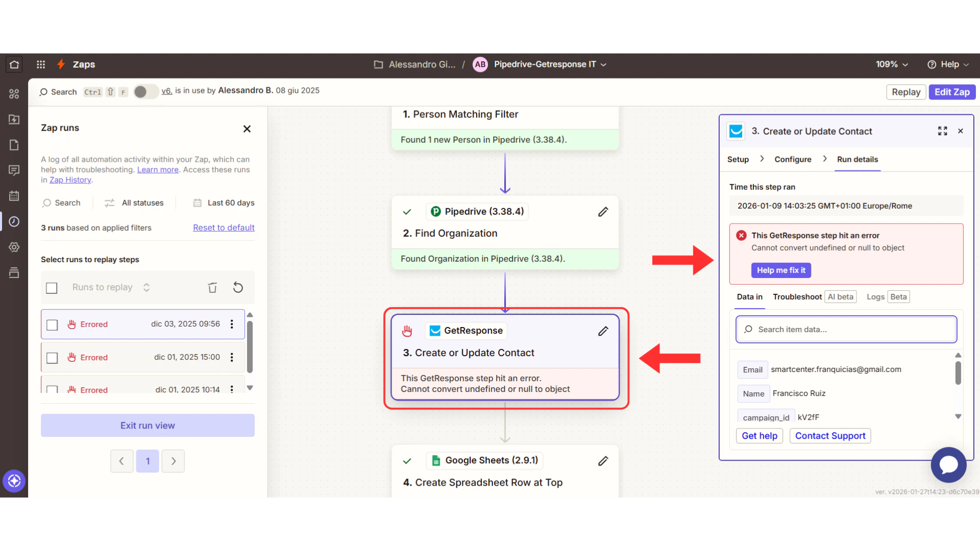
Task: Open the 109% zoom level dropdown
Action: click(892, 64)
